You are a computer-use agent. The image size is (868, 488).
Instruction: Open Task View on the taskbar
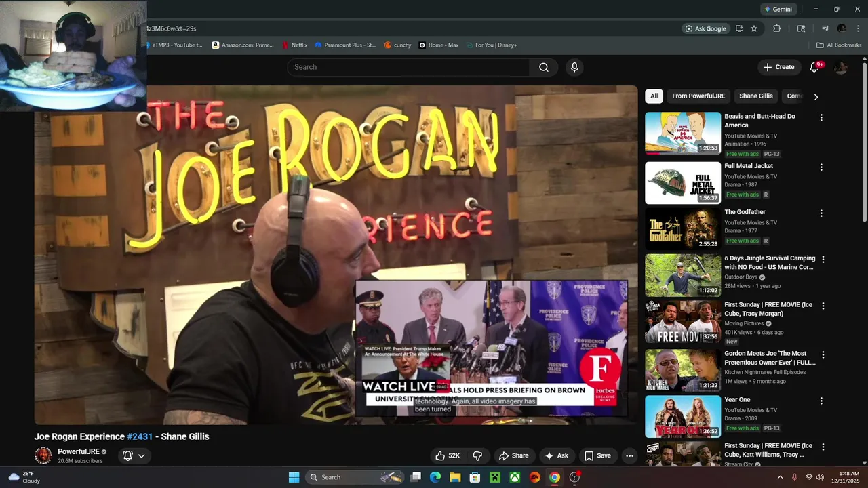416,477
